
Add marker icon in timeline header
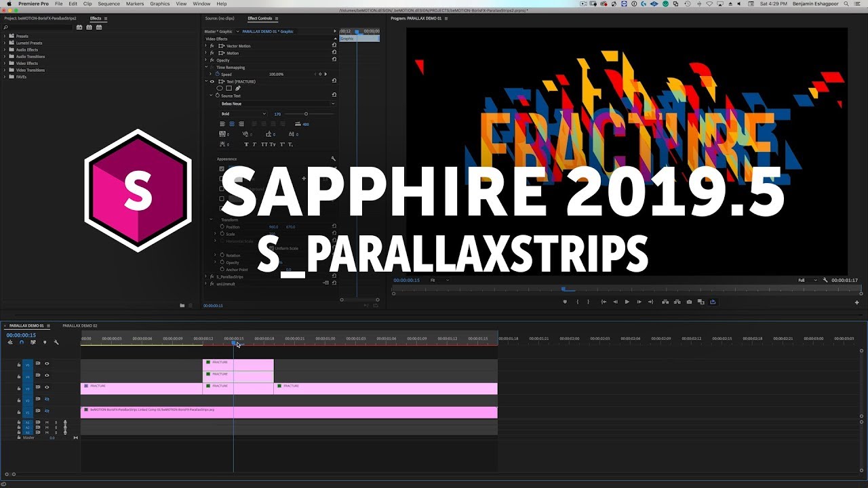tap(45, 342)
